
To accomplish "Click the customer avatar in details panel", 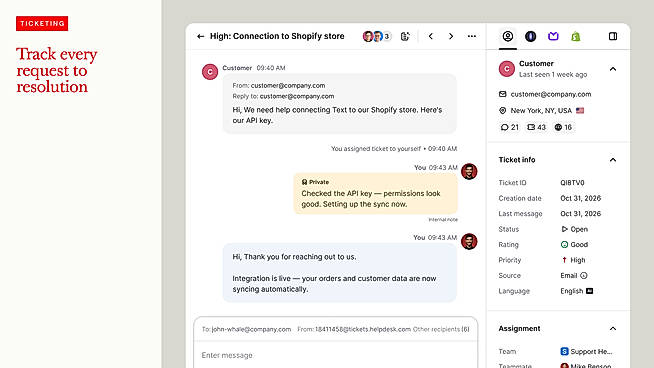I will pyautogui.click(x=507, y=69).
